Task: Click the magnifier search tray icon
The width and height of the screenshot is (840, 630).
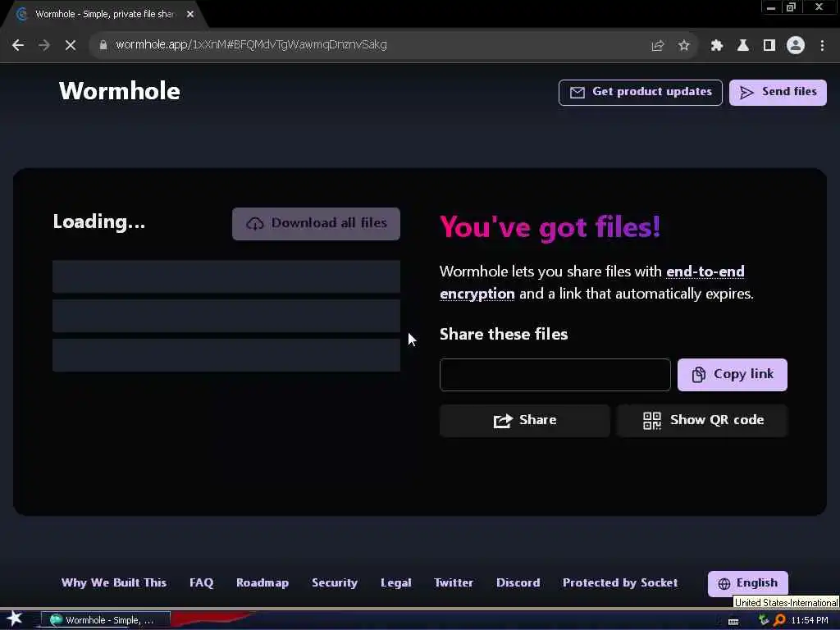Action: click(x=779, y=620)
